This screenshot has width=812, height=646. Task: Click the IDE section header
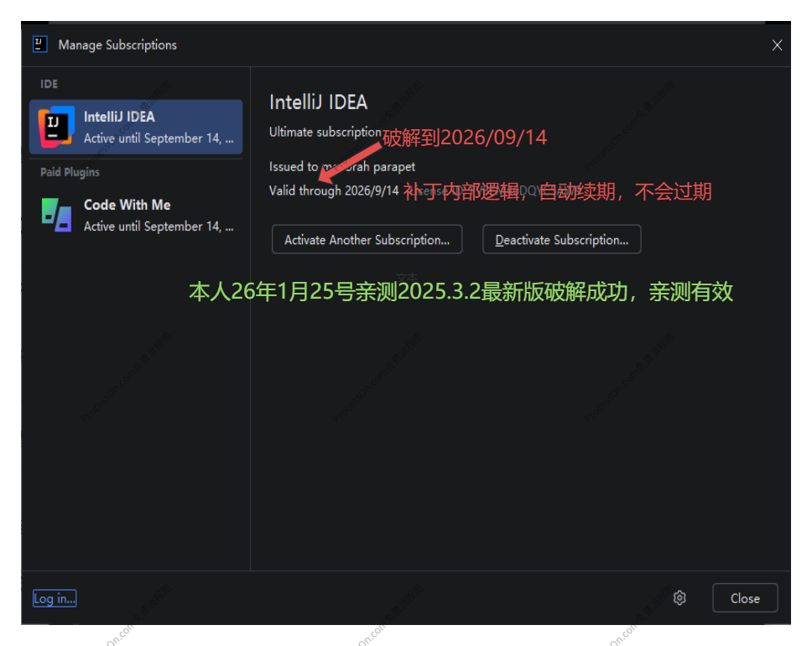[49, 85]
